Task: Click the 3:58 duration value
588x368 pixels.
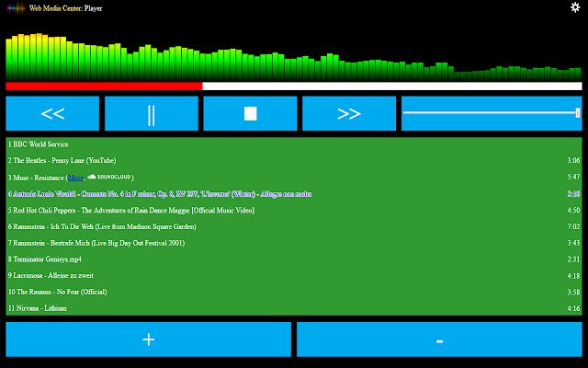Action: [573, 292]
